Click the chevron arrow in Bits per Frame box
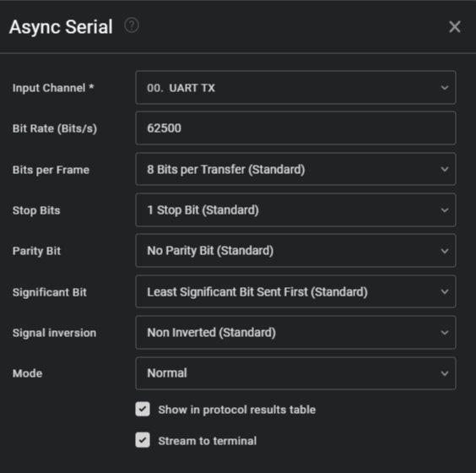Image resolution: width=476 pixels, height=473 pixels. (445, 169)
